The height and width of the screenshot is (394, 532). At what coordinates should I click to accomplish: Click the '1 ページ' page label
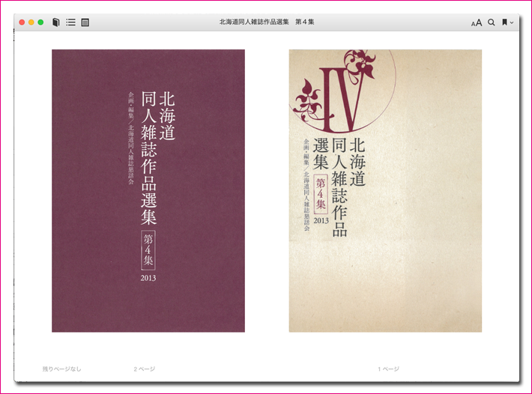click(x=388, y=369)
